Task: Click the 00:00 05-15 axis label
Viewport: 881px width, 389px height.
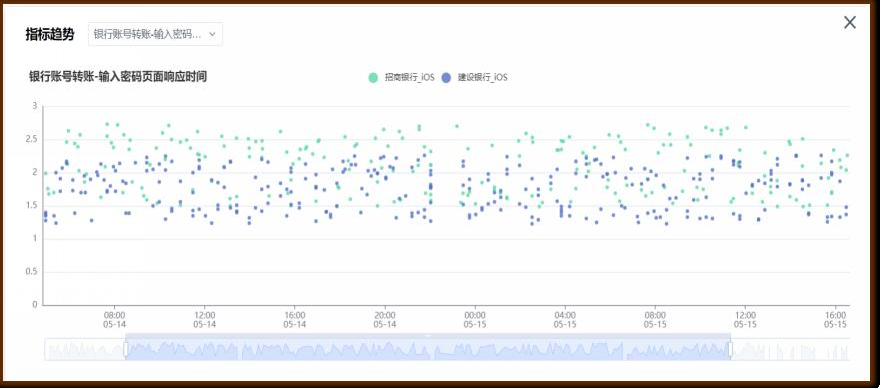Action: pyautogui.click(x=475, y=320)
